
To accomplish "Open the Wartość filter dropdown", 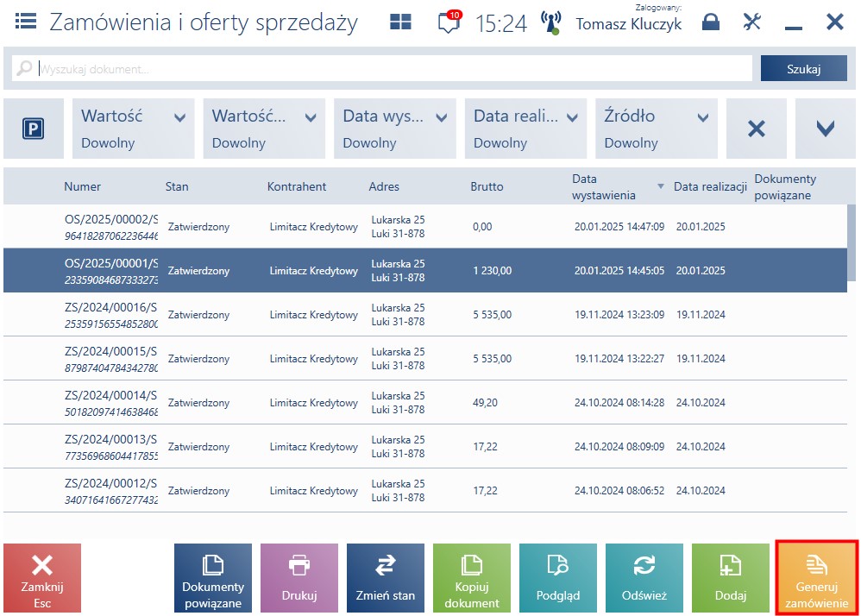I will point(134,129).
